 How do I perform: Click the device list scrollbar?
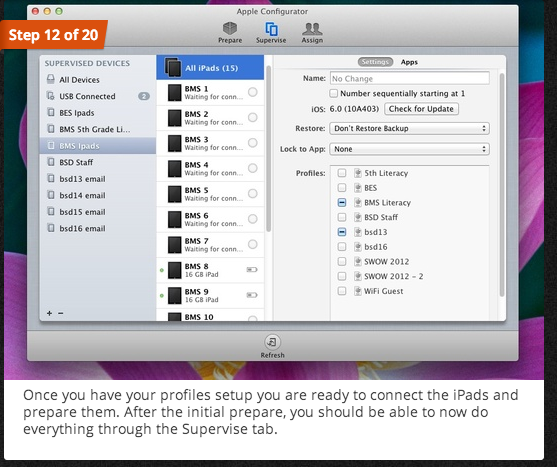coord(268,149)
